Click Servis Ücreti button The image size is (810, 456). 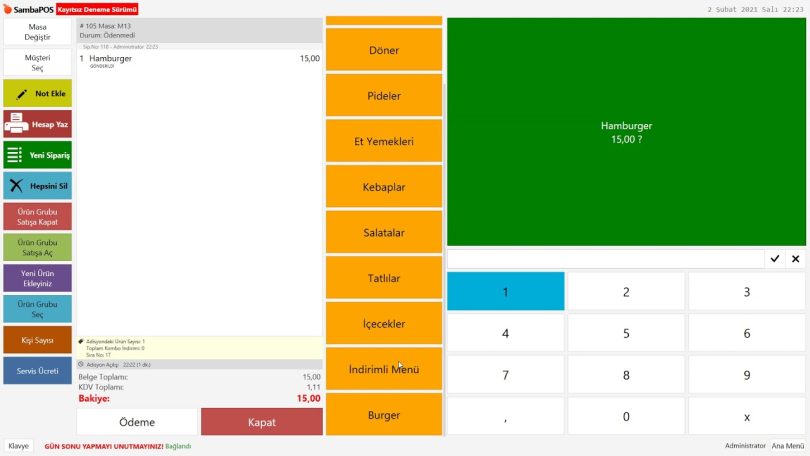[x=37, y=371]
